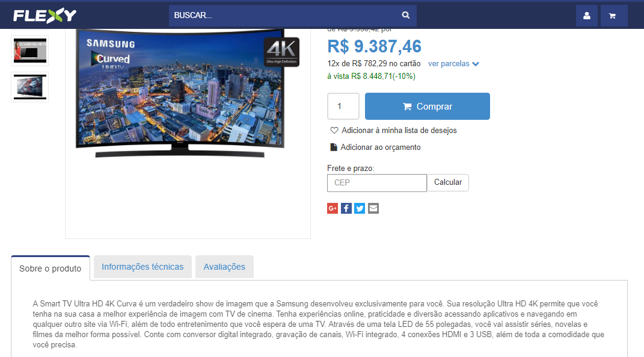Click the quantity field showing 1

click(343, 106)
